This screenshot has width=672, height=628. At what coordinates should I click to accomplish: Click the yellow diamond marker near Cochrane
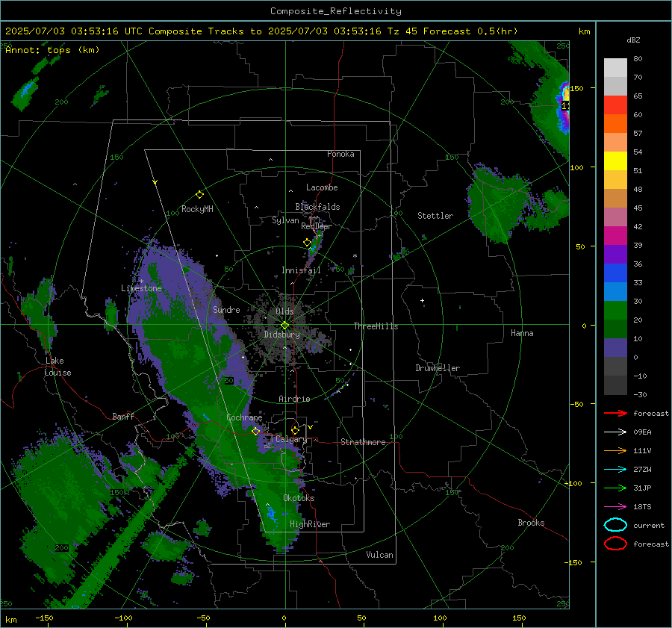pos(256,432)
